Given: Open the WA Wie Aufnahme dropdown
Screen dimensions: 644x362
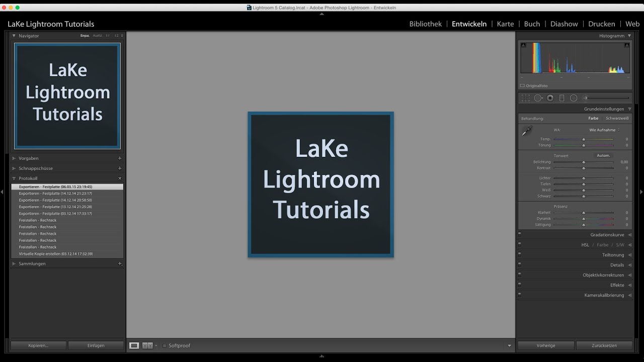Looking at the screenshot, I should pyautogui.click(x=604, y=130).
